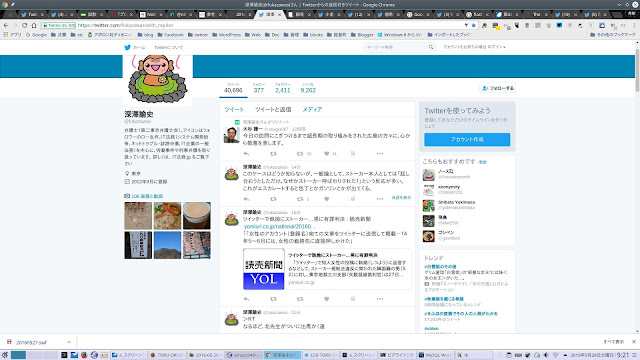Open the blog bookmarks folder
This screenshot has height=360, width=640.
[145, 35]
